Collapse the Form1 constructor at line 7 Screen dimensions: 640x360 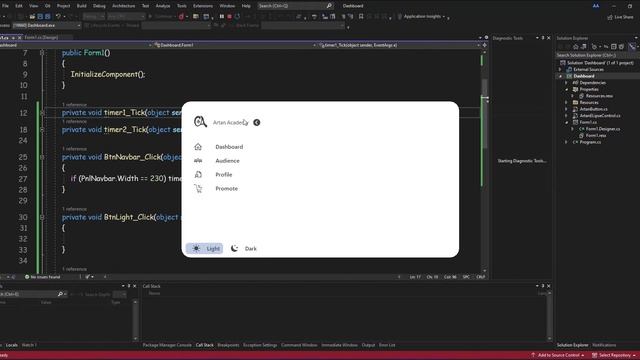tap(42, 53)
